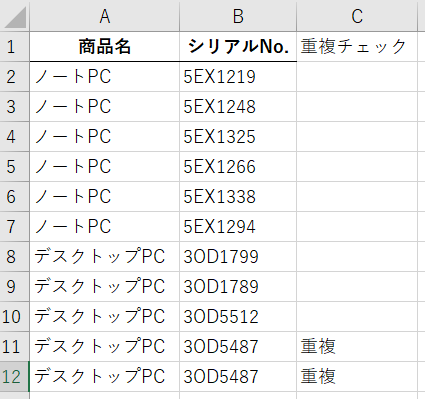Click 重複 cell in row 12
Image resolution: width=425 pixels, height=399 pixels.
pyautogui.click(x=357, y=377)
